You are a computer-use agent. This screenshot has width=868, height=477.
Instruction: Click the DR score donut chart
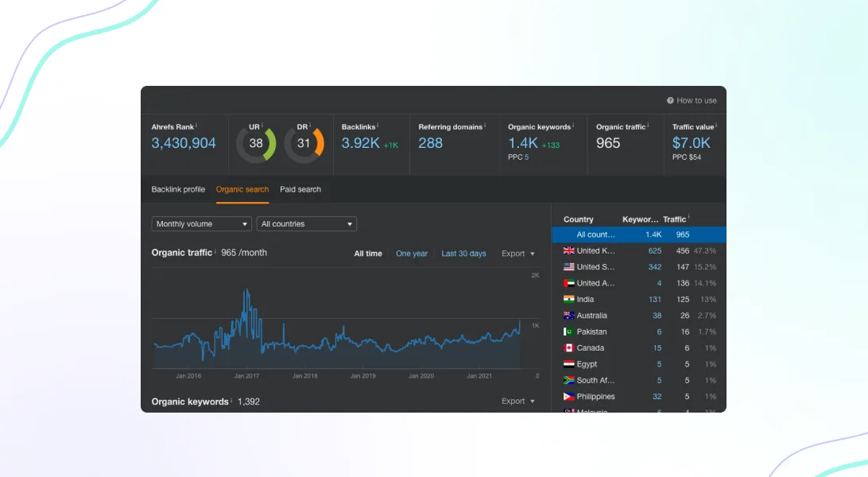pos(304,144)
